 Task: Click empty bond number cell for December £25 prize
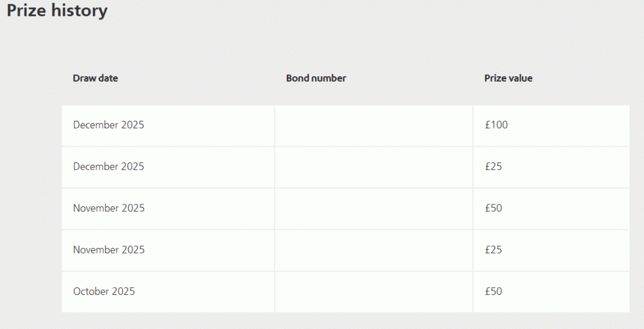(x=374, y=167)
